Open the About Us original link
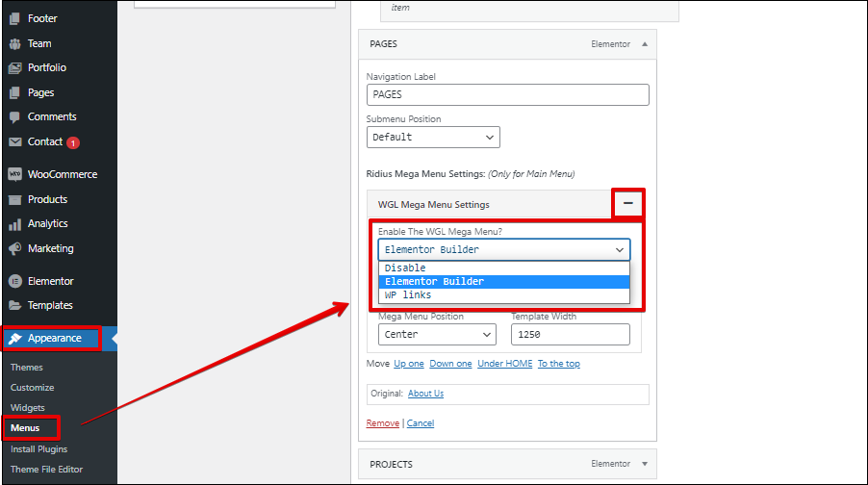This screenshot has width=868, height=485. click(x=425, y=394)
